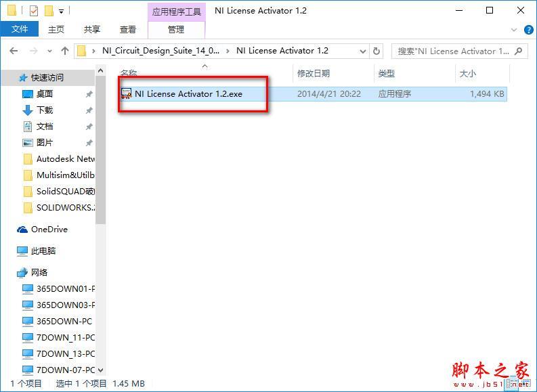Screen dimensions: 537x392
Task: Click the 2014/4/21 20:22 date cell
Action: 329,94
